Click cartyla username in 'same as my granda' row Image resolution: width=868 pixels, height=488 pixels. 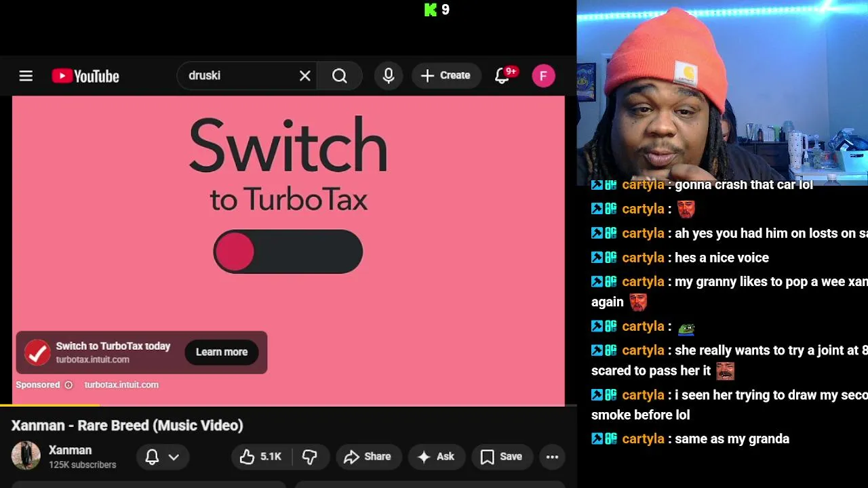(643, 439)
